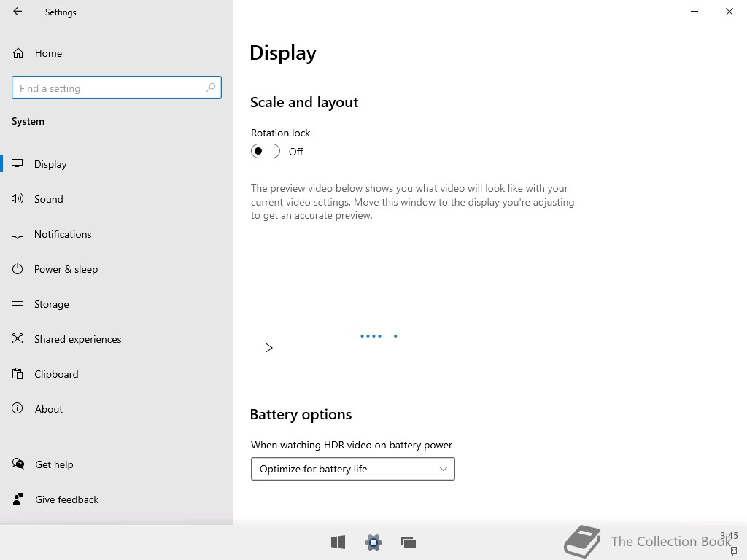Open Task View from the taskbar
This screenshot has height=560, width=747.
point(409,542)
